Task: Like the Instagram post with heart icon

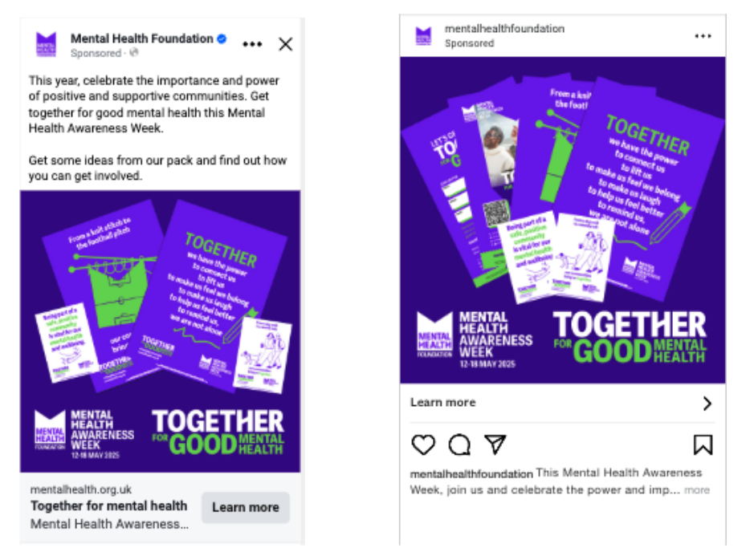Action: pyautogui.click(x=423, y=444)
